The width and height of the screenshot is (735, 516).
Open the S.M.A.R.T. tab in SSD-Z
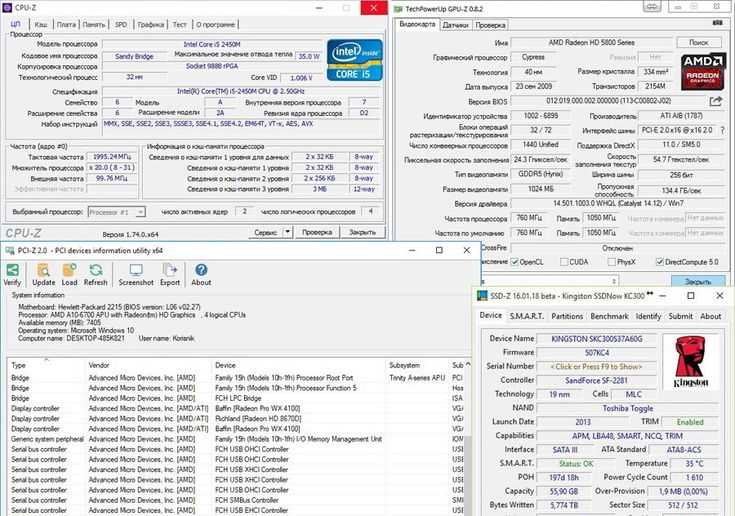click(526, 316)
